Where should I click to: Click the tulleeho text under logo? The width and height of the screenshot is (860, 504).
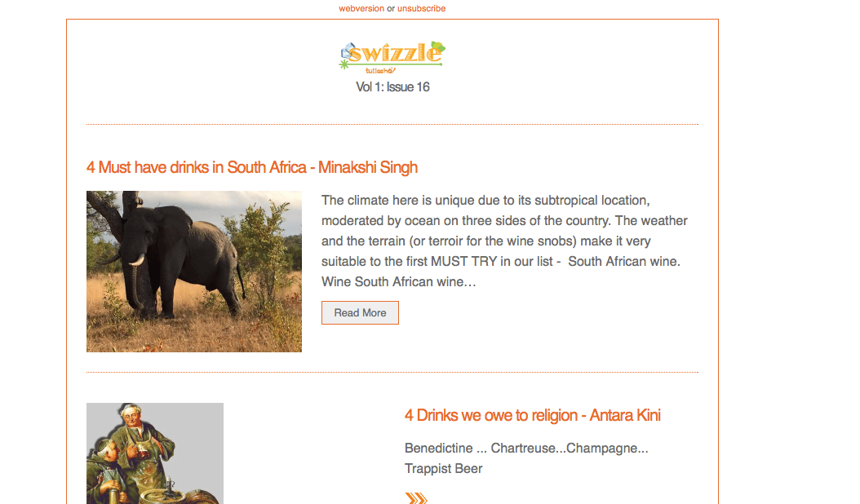[x=380, y=70]
